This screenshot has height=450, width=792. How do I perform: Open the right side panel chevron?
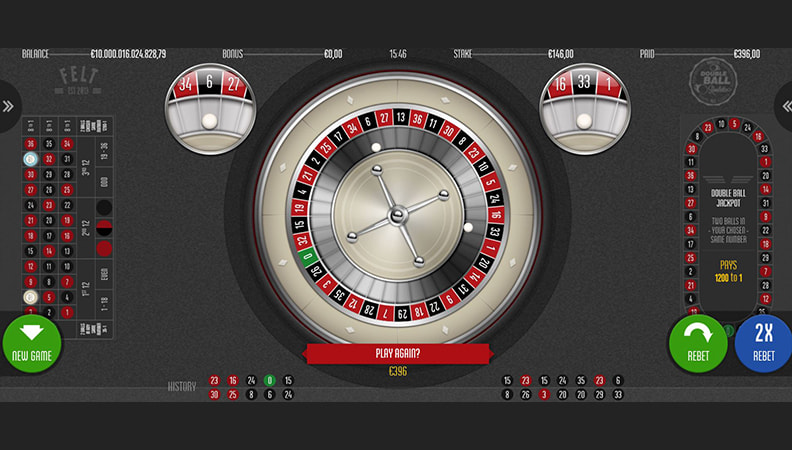pos(784,106)
